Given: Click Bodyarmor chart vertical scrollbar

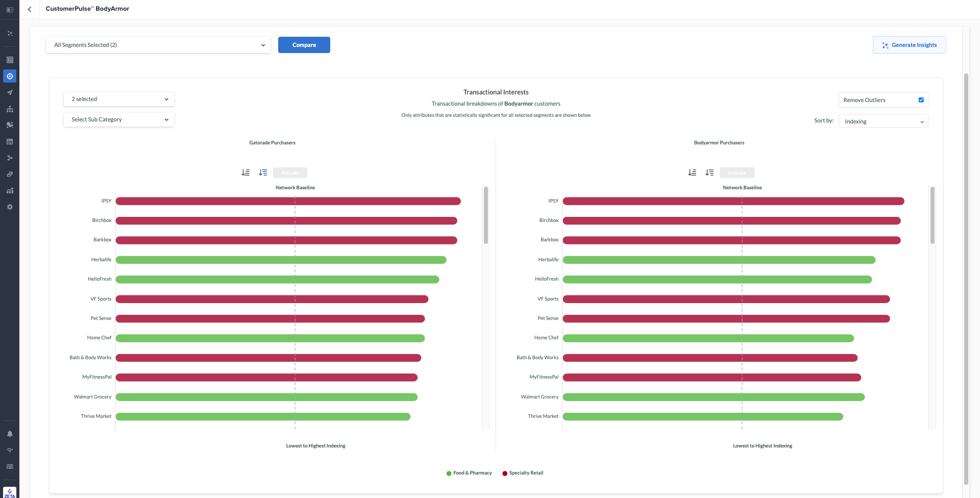Looking at the screenshot, I should 933,215.
